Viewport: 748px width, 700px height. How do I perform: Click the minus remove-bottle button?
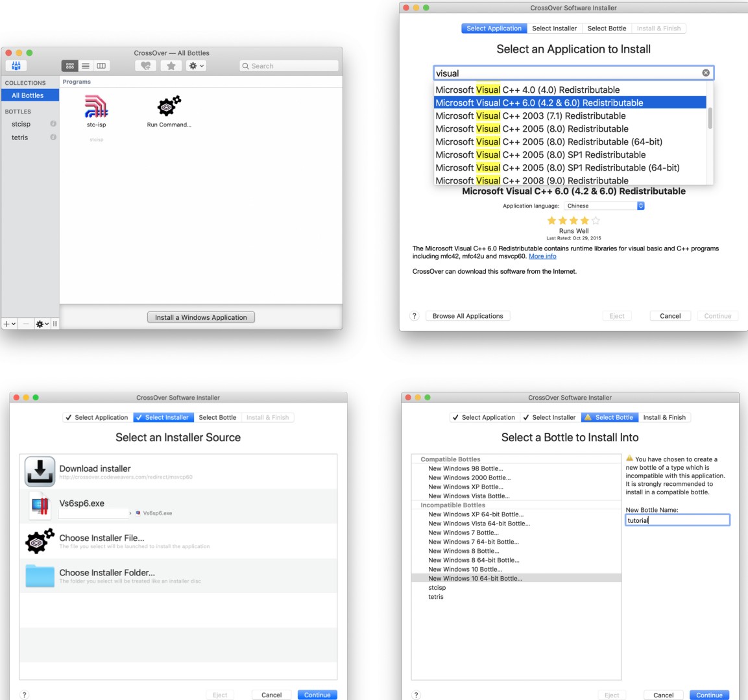pos(26,324)
